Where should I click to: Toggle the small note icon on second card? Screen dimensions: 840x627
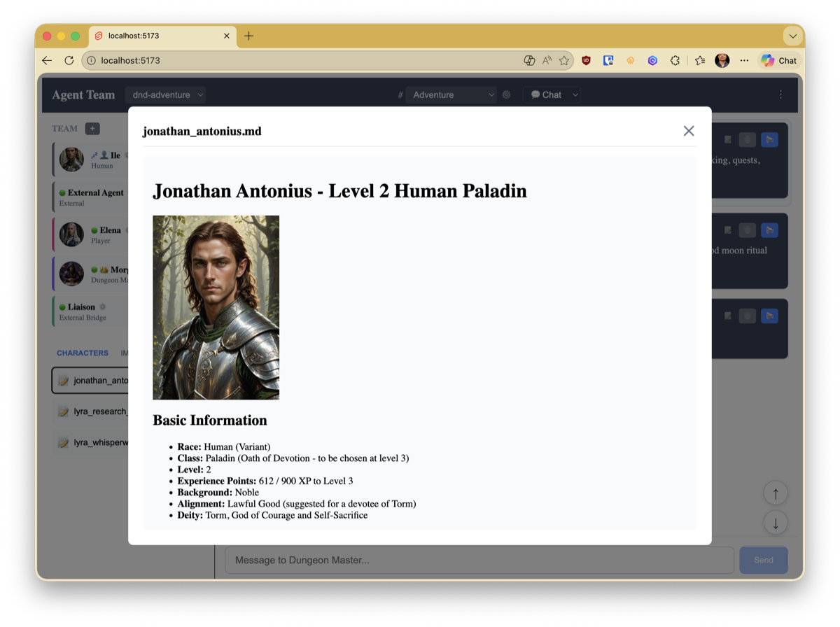pos(728,230)
